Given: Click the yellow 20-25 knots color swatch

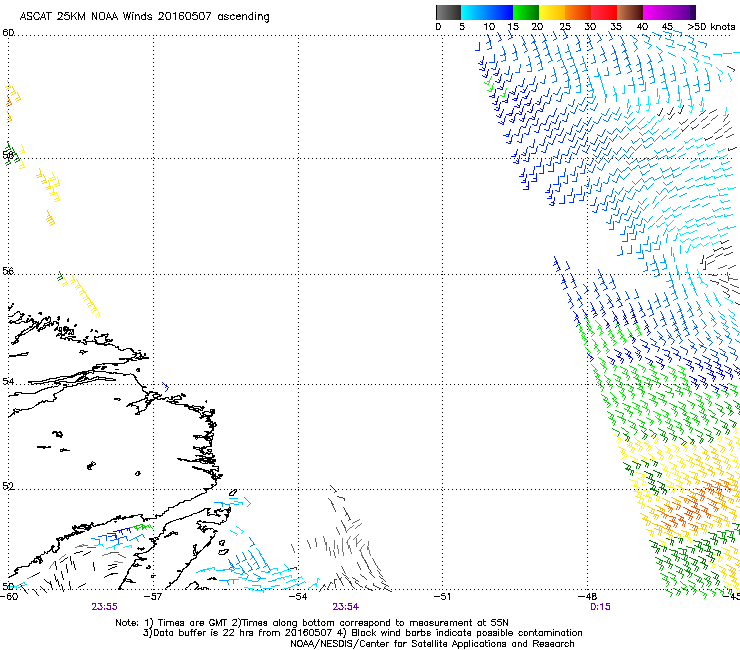Looking at the screenshot, I should (552, 12).
